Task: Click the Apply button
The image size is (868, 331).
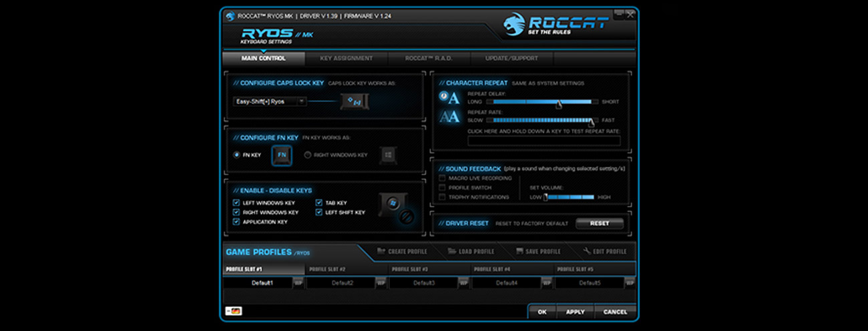Action: pyautogui.click(x=575, y=312)
